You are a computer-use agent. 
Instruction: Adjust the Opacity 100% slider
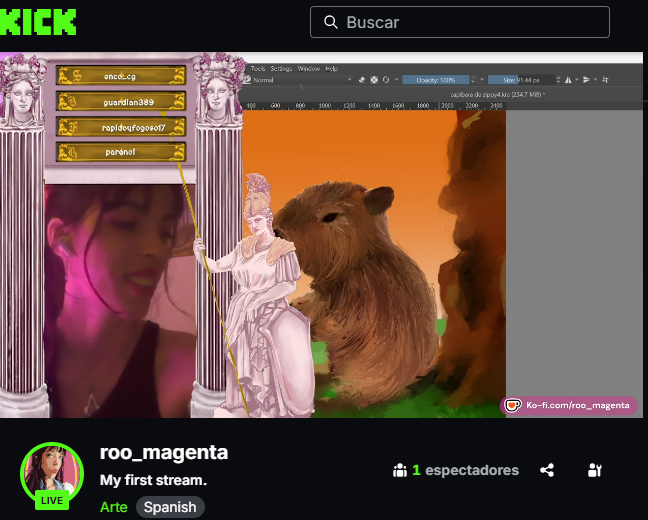coord(436,80)
